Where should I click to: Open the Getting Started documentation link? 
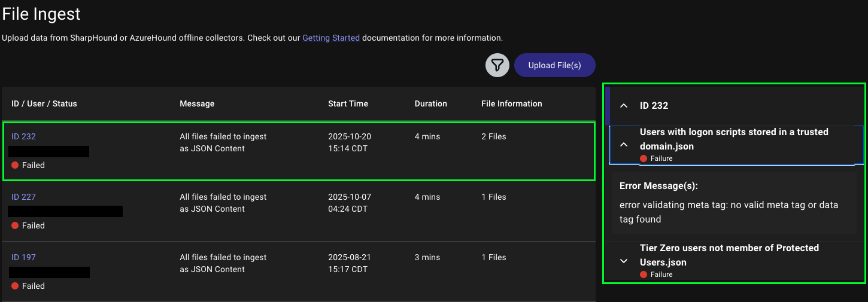(x=331, y=38)
